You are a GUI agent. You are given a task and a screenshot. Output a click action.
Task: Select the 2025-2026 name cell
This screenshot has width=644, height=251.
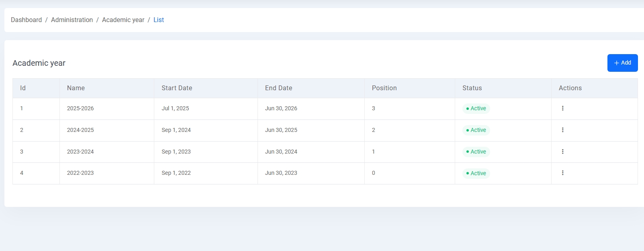[80, 109]
